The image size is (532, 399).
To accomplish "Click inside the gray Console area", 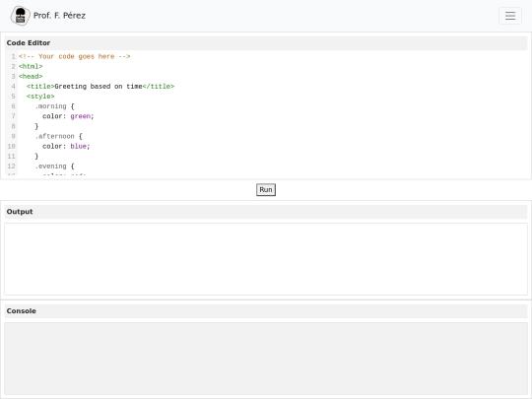I will [266, 359].
